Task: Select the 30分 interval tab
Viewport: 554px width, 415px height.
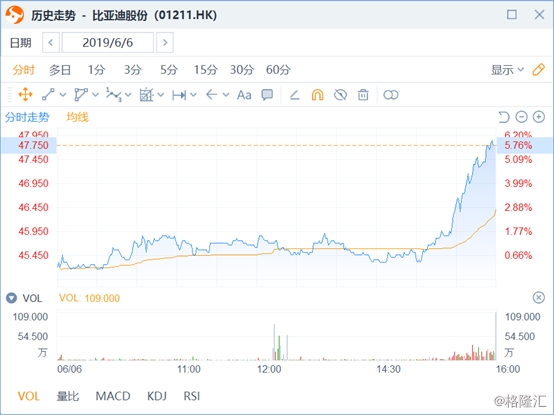Action: tap(242, 70)
